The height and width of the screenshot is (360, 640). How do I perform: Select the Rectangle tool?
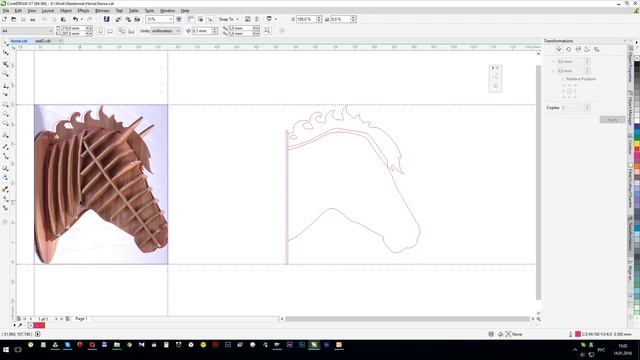(5, 104)
